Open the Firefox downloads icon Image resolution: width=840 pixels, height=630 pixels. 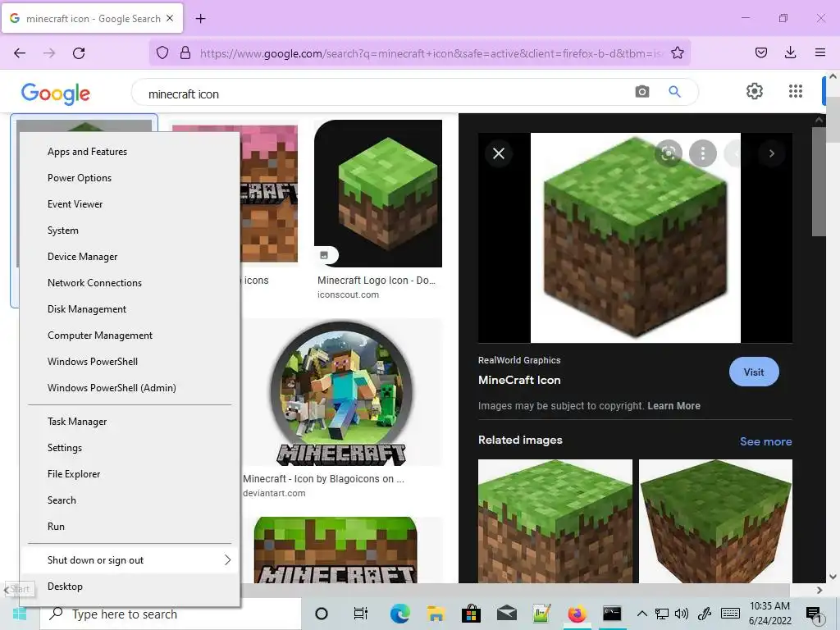(x=790, y=52)
